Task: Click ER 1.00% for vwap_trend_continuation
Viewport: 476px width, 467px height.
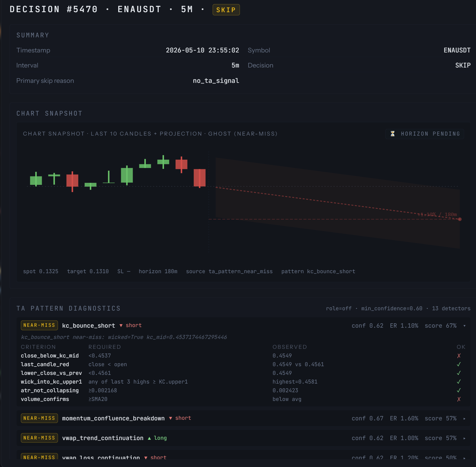Action: 404,438
